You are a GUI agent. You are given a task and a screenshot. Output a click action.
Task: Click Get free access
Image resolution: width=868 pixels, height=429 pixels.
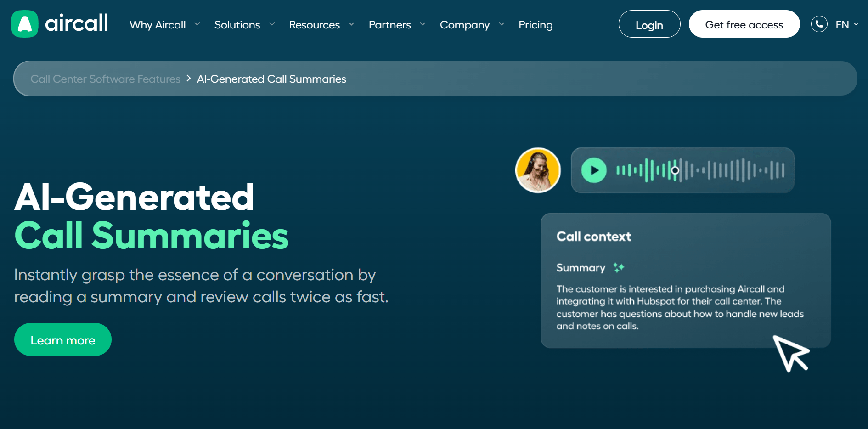[x=744, y=24]
